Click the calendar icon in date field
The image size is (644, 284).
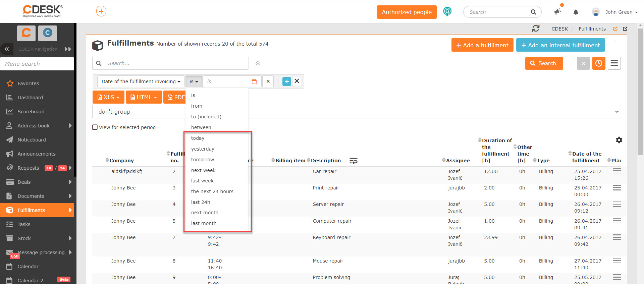[x=254, y=81]
